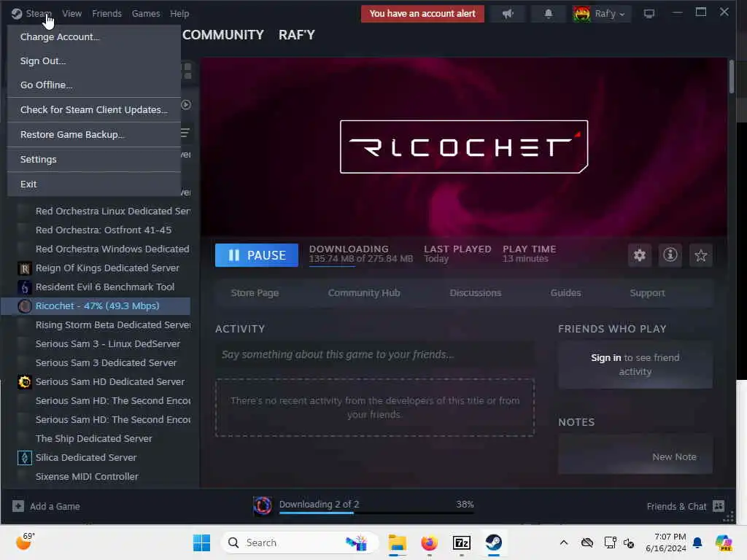Click the Add a Game plus icon

coord(18,506)
